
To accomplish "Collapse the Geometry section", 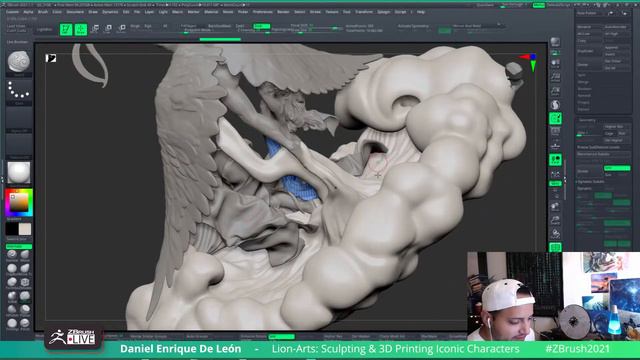I will [x=588, y=120].
